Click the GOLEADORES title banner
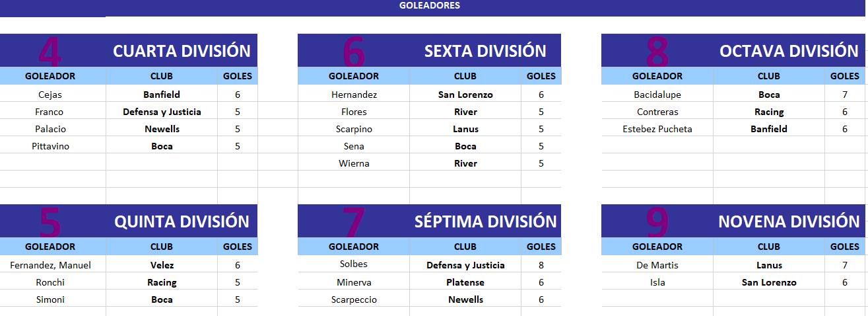The image size is (868, 316). (x=430, y=5)
